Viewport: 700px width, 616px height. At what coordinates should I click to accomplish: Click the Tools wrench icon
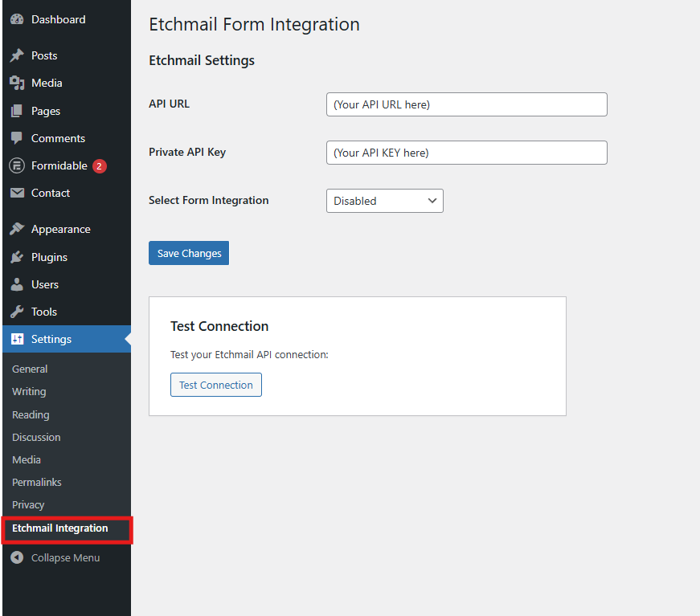tap(17, 312)
